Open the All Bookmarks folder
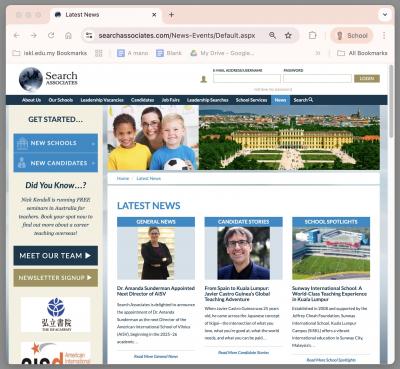This screenshot has height=369, width=400. [x=362, y=53]
